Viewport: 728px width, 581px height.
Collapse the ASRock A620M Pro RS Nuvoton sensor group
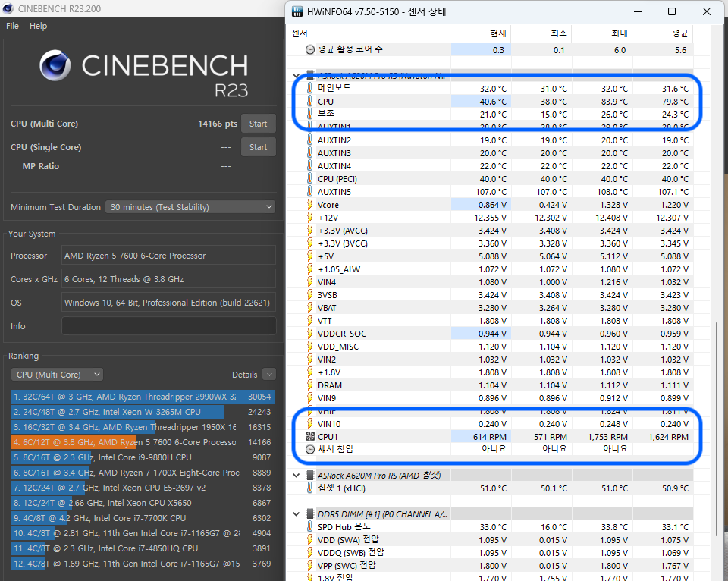pos(297,75)
